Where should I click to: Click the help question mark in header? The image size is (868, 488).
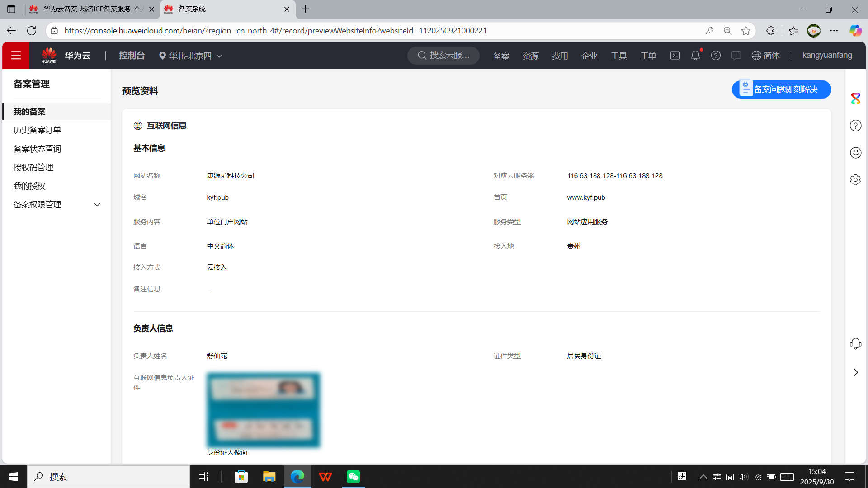[716, 56]
